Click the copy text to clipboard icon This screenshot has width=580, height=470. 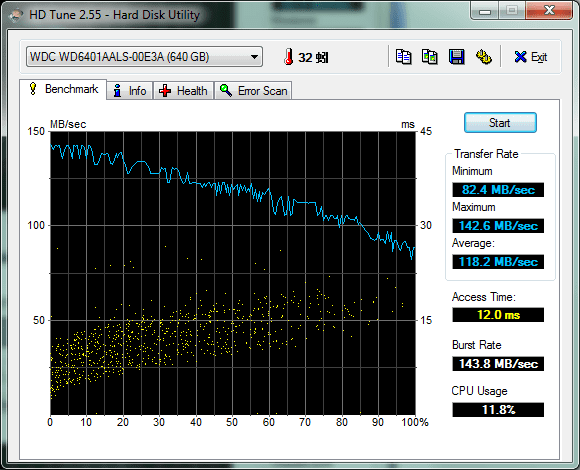point(403,57)
